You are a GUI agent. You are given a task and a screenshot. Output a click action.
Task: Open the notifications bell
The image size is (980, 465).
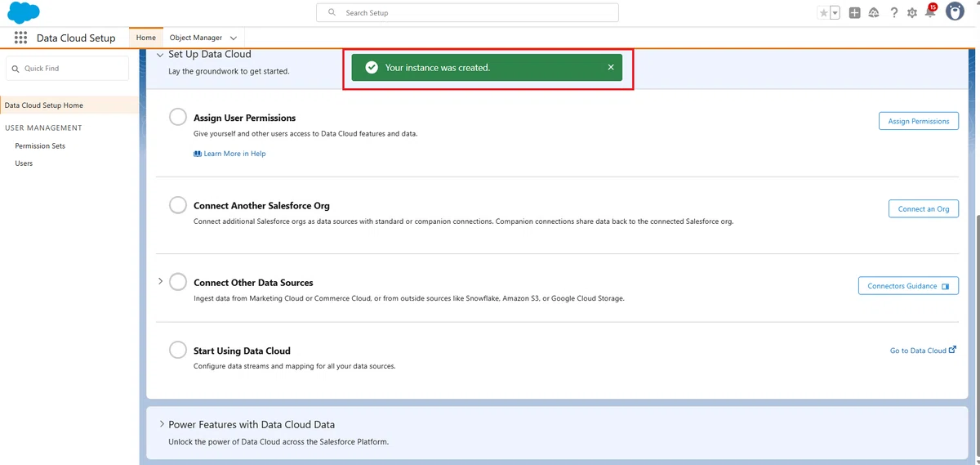tap(930, 12)
